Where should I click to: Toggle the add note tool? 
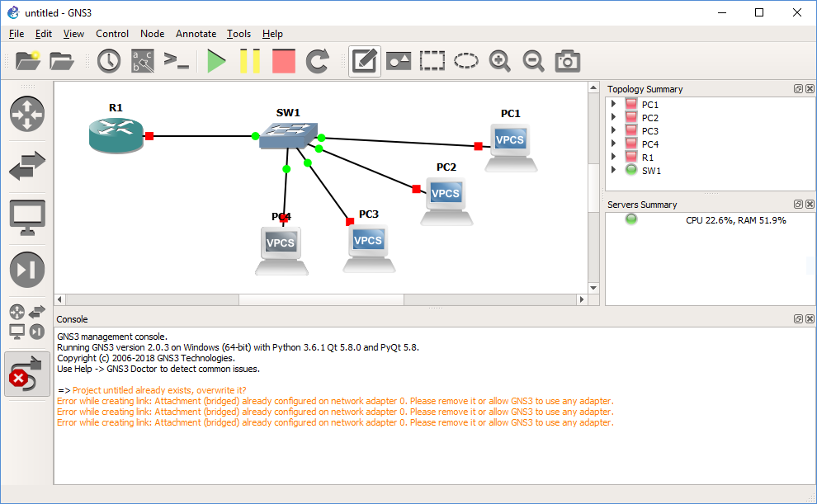[x=364, y=61]
